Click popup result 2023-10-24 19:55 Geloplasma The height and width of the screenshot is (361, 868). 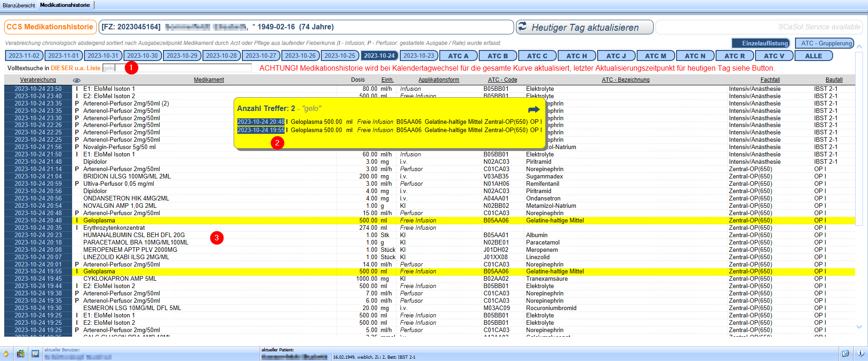[x=390, y=130]
